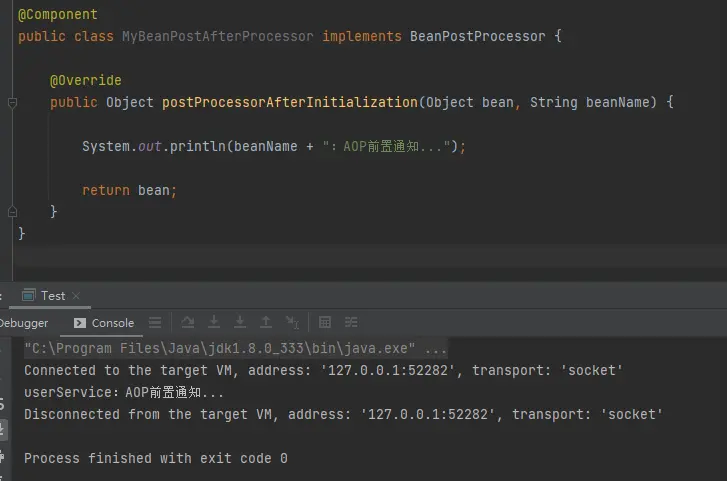Click 'Process finished with exit code 0' line
Viewport: 727px width, 481px height.
[155, 458]
